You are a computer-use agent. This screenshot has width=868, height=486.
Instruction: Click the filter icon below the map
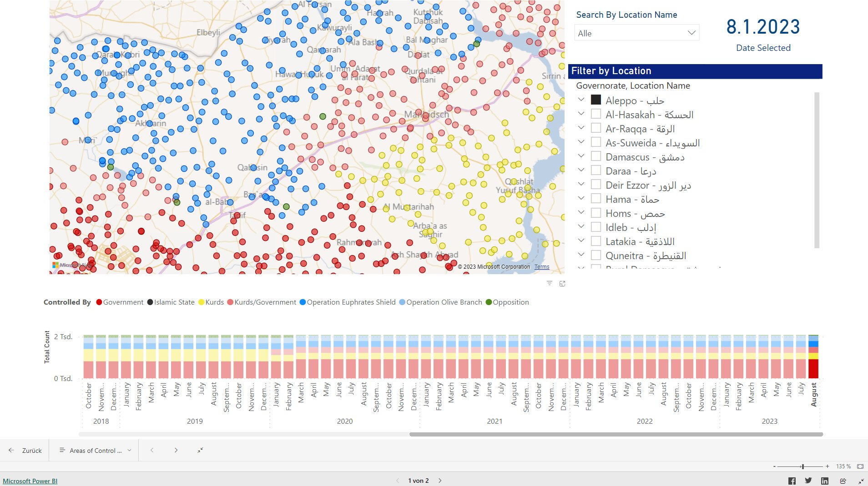pos(549,283)
